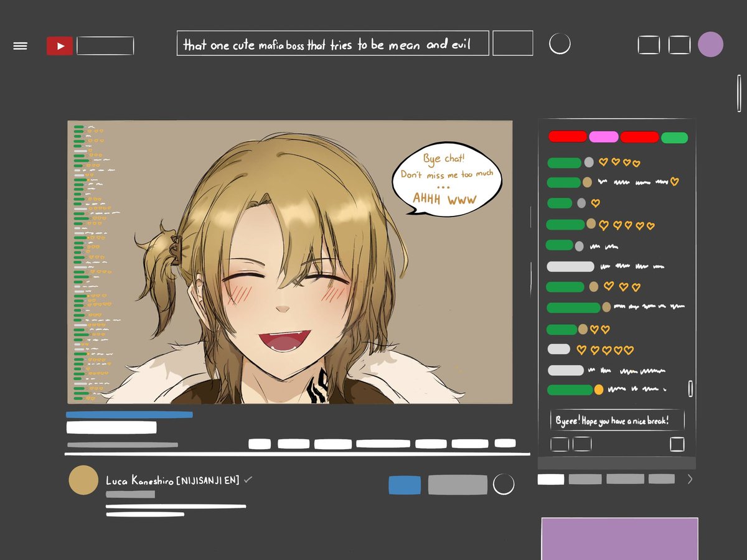747x560 pixels.
Task: Click the blue button beside channel info
Action: tap(405, 485)
